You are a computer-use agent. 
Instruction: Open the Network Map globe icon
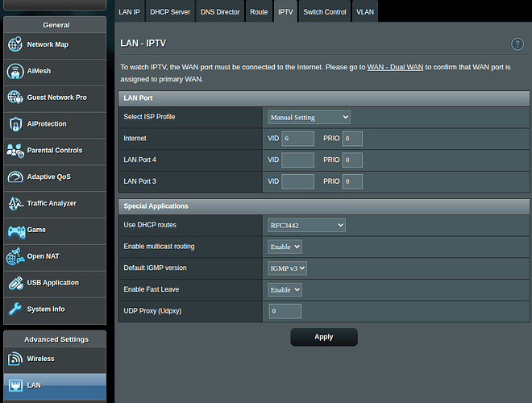tap(15, 44)
